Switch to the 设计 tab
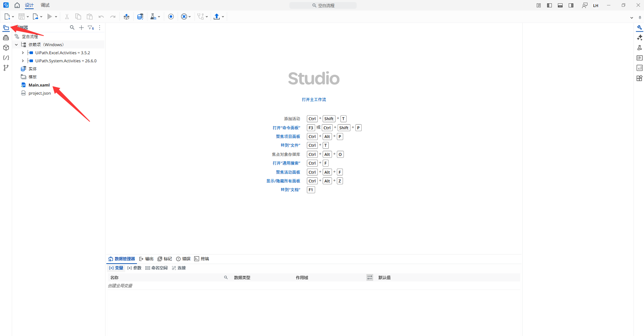644x336 pixels. coord(29,5)
